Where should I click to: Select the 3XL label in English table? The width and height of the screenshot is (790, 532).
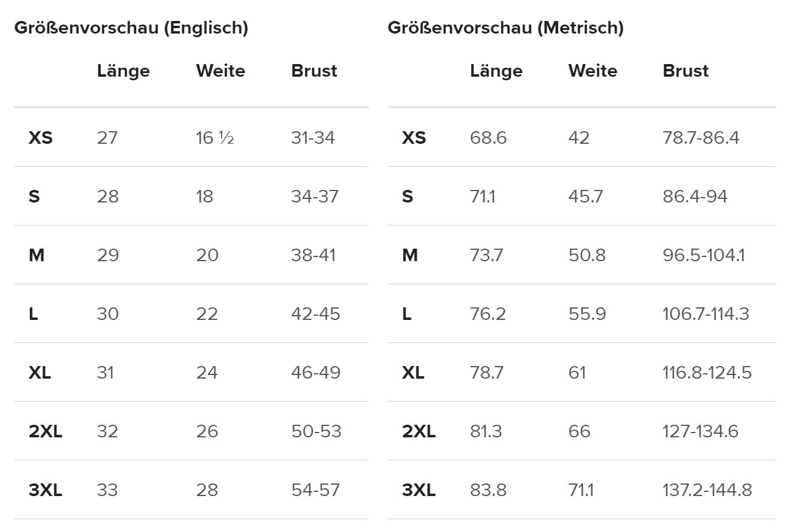pyautogui.click(x=46, y=490)
